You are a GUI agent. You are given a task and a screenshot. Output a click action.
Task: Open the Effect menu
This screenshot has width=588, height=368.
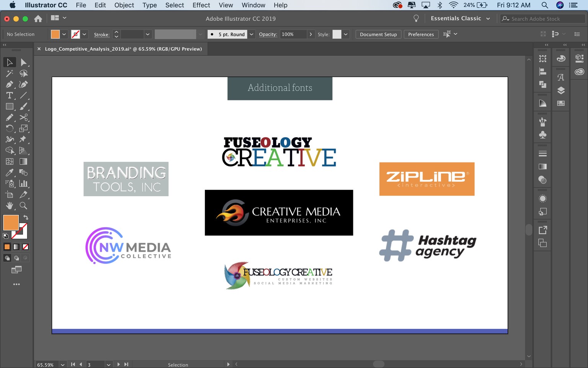coord(201,5)
